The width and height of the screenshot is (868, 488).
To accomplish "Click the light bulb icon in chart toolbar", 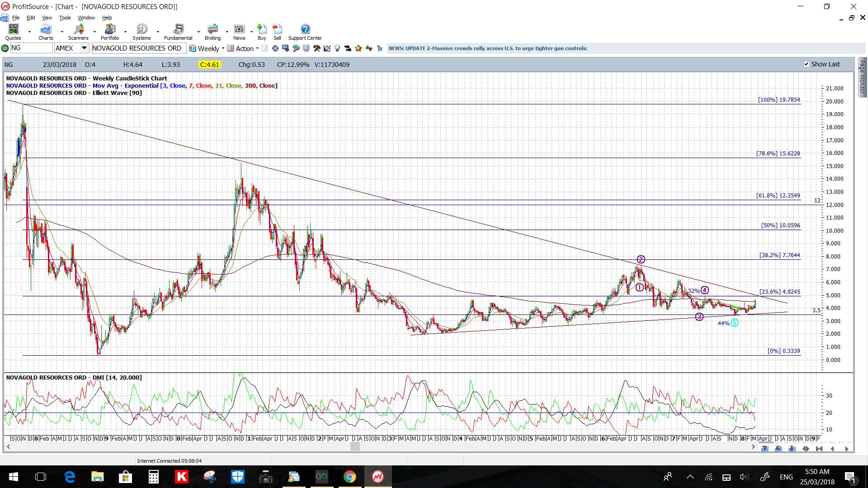I will coord(337,48).
